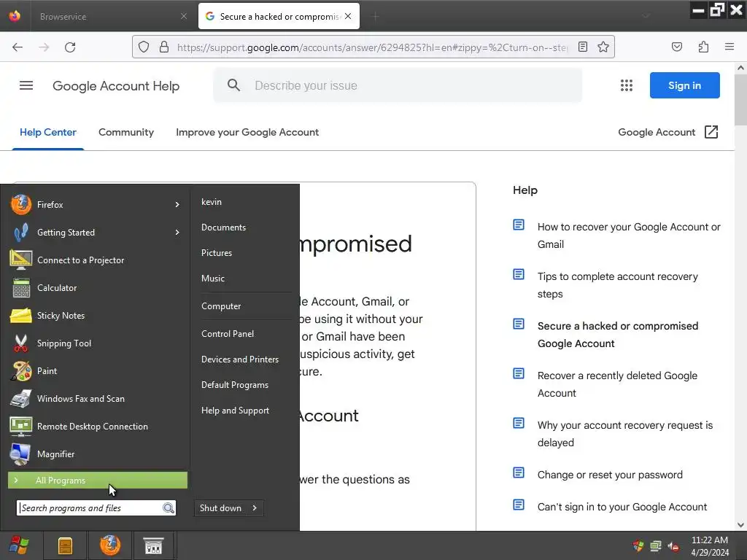Expand All Programs list
This screenshot has height=560, width=747.
(x=98, y=480)
